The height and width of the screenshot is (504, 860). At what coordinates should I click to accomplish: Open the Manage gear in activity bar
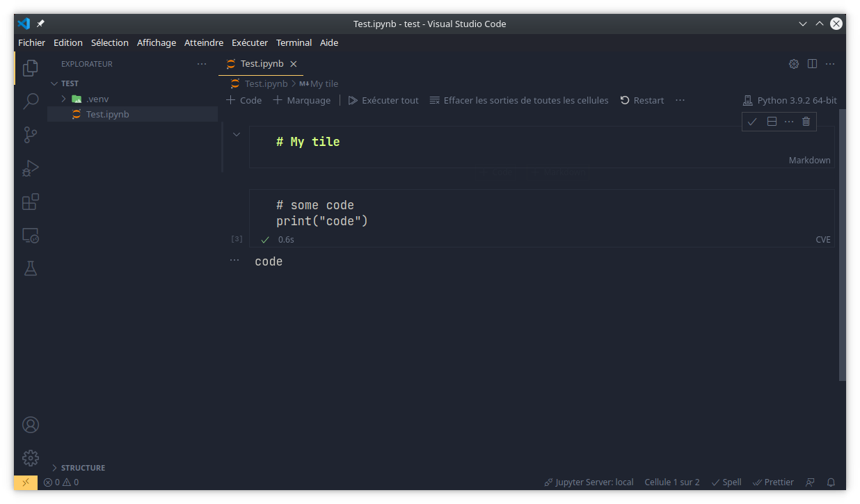pyautogui.click(x=31, y=458)
